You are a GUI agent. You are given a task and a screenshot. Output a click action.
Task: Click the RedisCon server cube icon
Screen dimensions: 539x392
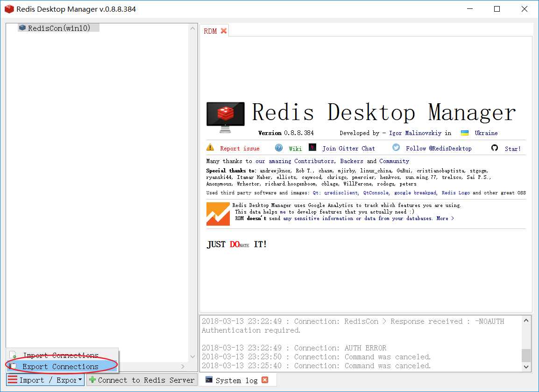(x=22, y=28)
